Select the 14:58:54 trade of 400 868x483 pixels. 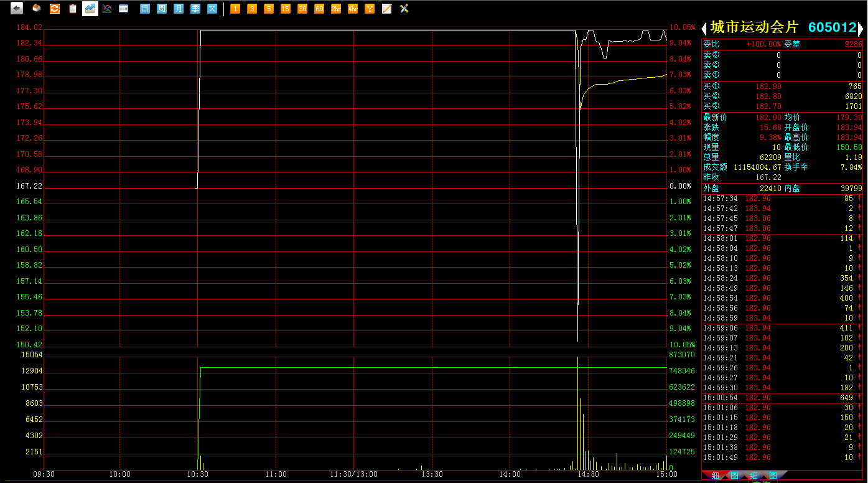(x=783, y=298)
